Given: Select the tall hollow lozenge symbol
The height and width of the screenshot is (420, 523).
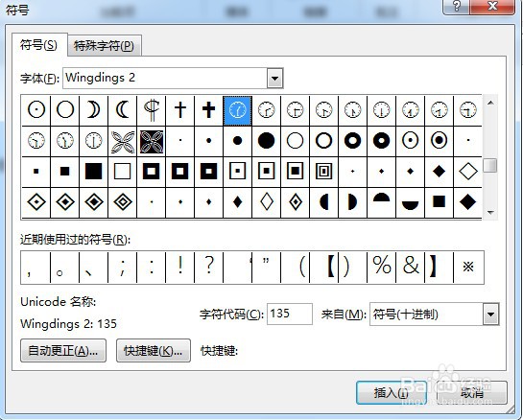Looking at the screenshot, I should 266,202.
